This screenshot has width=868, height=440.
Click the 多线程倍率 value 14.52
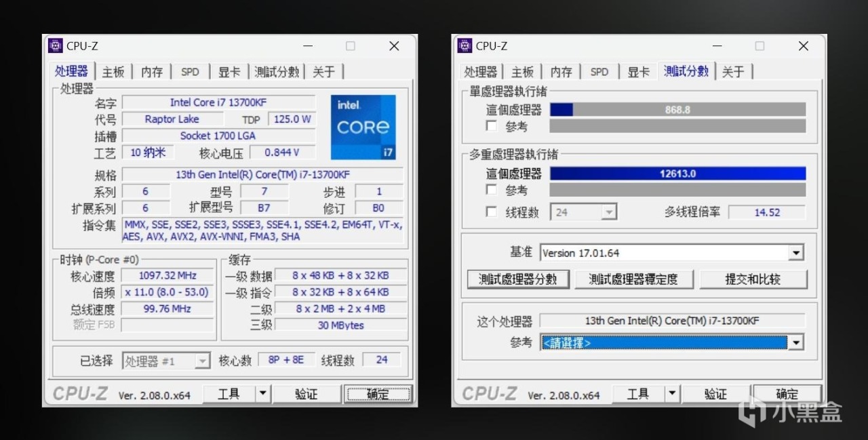[x=767, y=212]
